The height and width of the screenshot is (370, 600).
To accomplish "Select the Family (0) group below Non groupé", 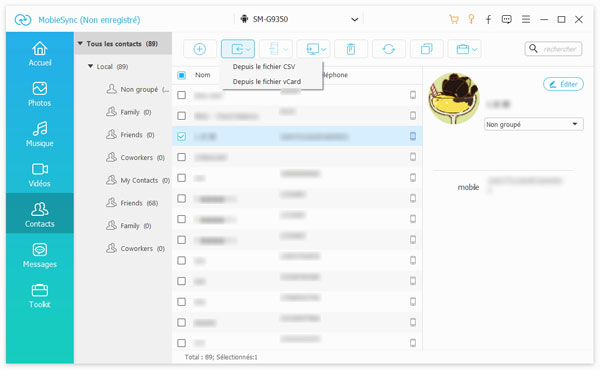I will click(129, 112).
